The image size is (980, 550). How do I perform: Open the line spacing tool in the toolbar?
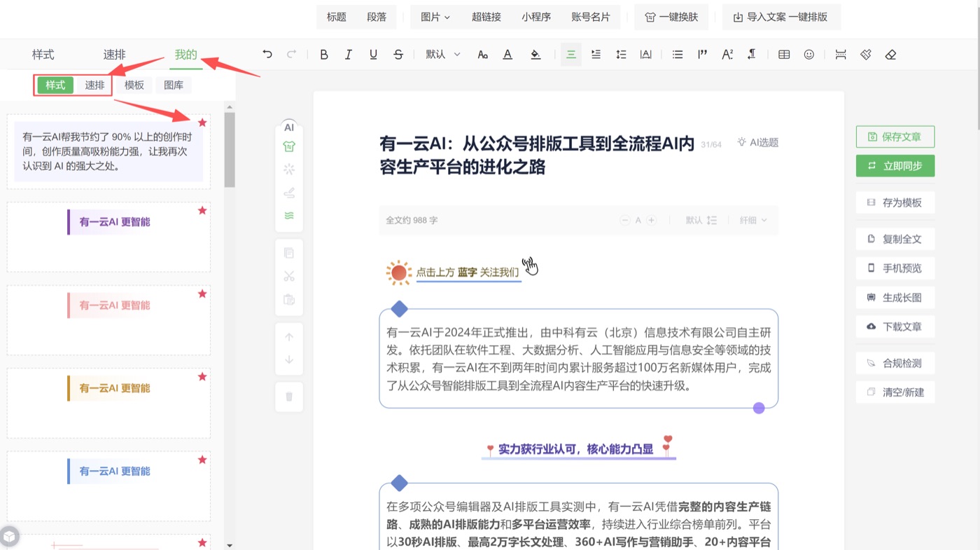pyautogui.click(x=621, y=55)
